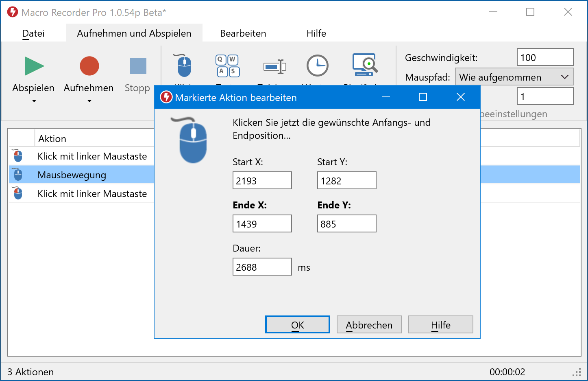This screenshot has width=588, height=381.
Task: Click the monitor with magnifier search icon
Action: (365, 65)
